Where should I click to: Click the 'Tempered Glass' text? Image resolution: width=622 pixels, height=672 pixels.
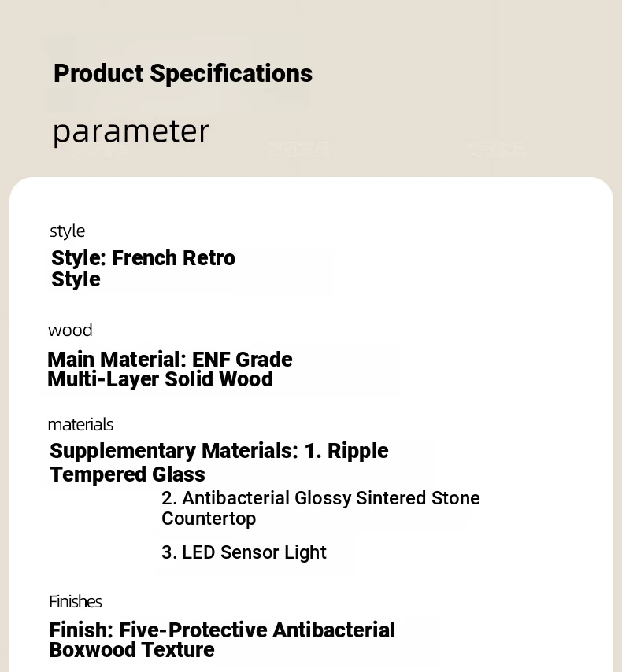pos(127,474)
